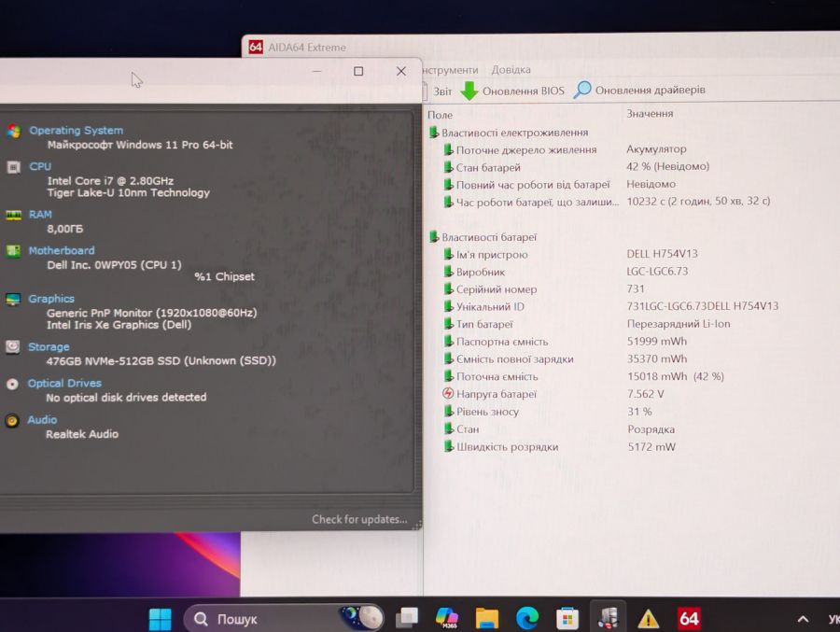The height and width of the screenshot is (632, 840).
Task: Select Властивості електроживлення group row
Action: coord(509,133)
